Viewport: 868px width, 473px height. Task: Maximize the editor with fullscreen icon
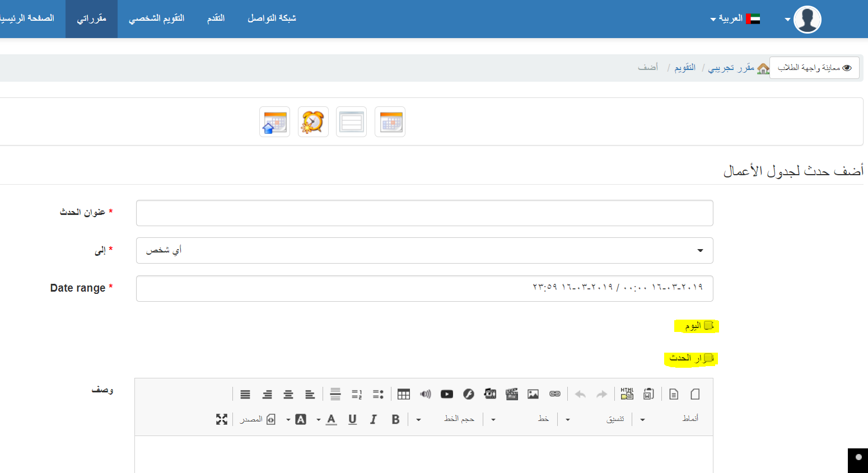222,419
